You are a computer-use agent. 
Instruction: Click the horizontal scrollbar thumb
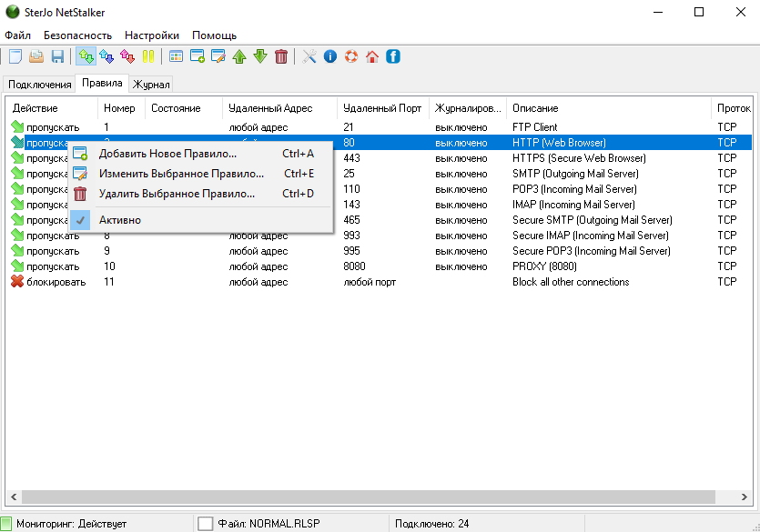pyautogui.click(x=369, y=497)
